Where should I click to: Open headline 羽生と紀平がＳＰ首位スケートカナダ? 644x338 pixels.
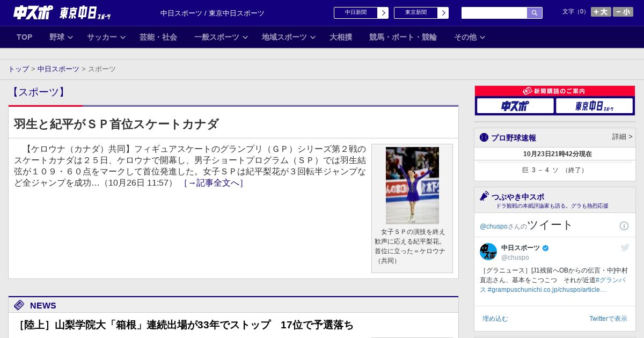point(116,124)
